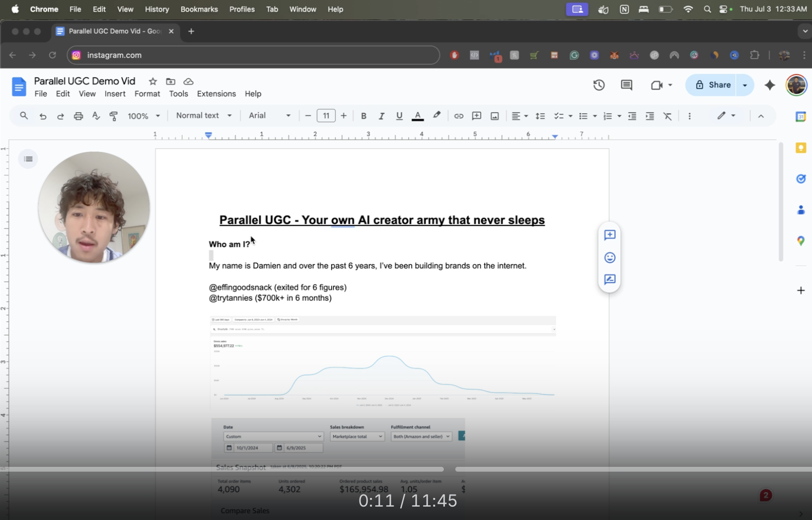Click the text color swatch icon
Image resolution: width=812 pixels, height=520 pixels.
[x=417, y=116]
